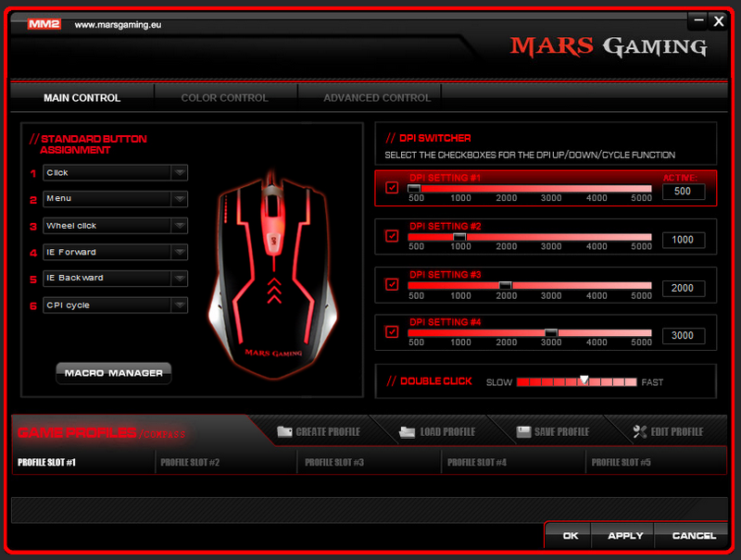
Task: Click the DPI Setting #4 value field showing 3000
Action: point(683,335)
